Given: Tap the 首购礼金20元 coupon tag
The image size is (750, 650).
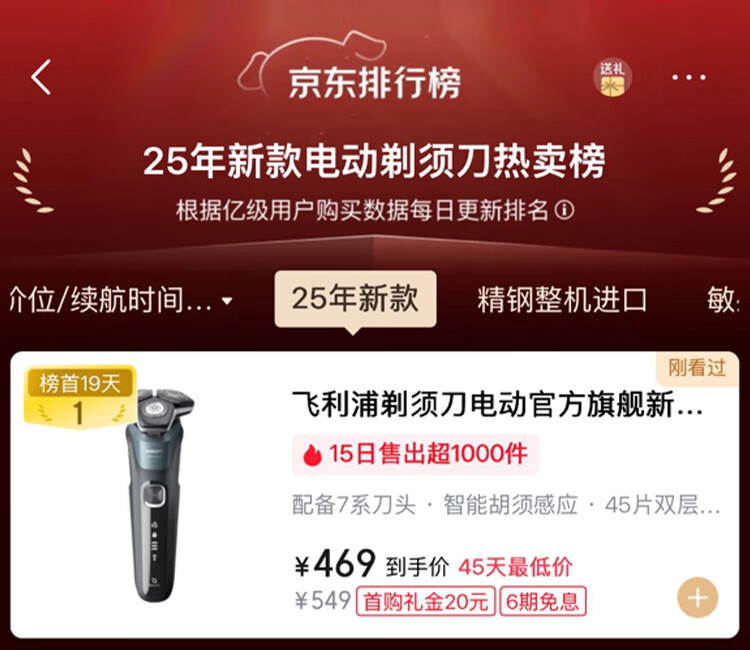Looking at the screenshot, I should (x=425, y=601).
